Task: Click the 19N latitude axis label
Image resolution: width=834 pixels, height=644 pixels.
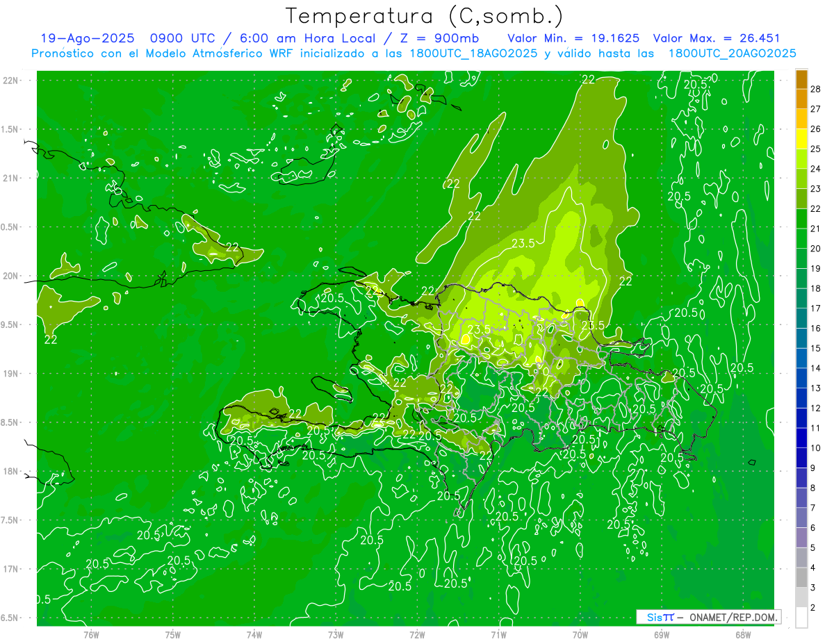Action: tap(10, 374)
